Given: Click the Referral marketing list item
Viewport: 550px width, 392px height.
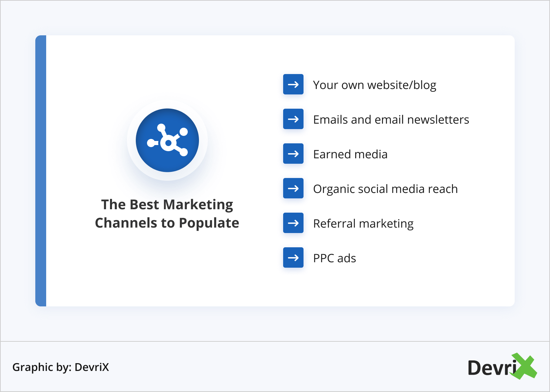Looking at the screenshot, I should click(363, 224).
